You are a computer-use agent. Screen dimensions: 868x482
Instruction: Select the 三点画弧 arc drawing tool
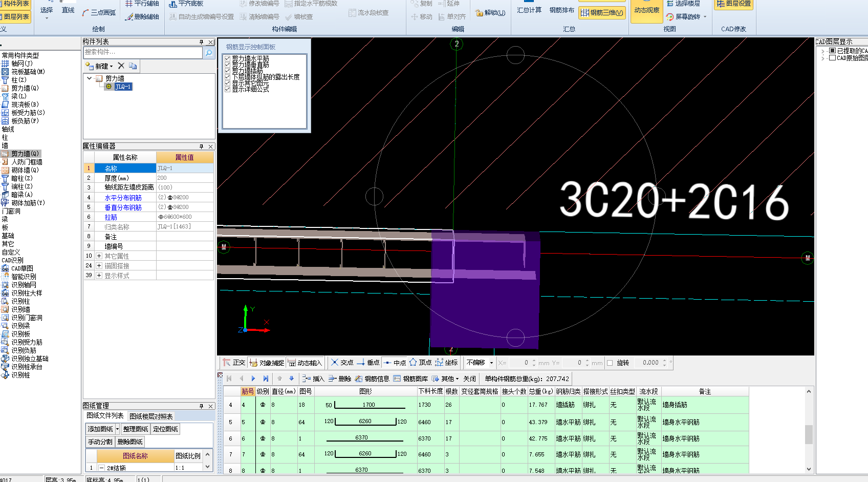click(99, 13)
